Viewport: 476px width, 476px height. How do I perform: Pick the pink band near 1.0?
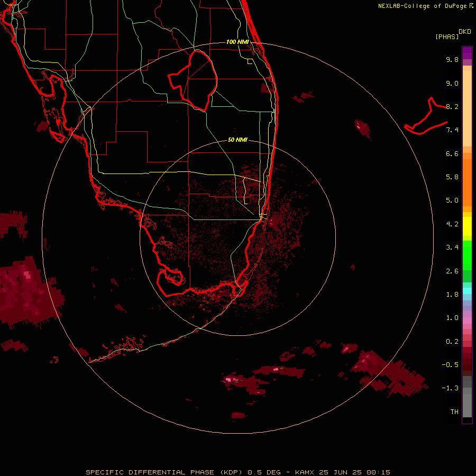pos(467,321)
